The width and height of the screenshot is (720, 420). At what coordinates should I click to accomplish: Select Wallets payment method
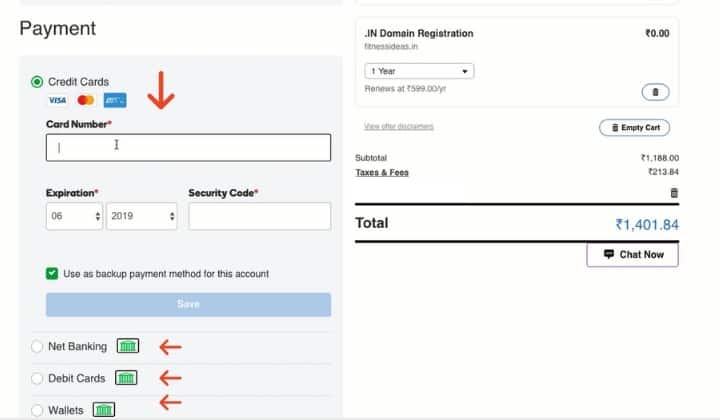pos(38,410)
